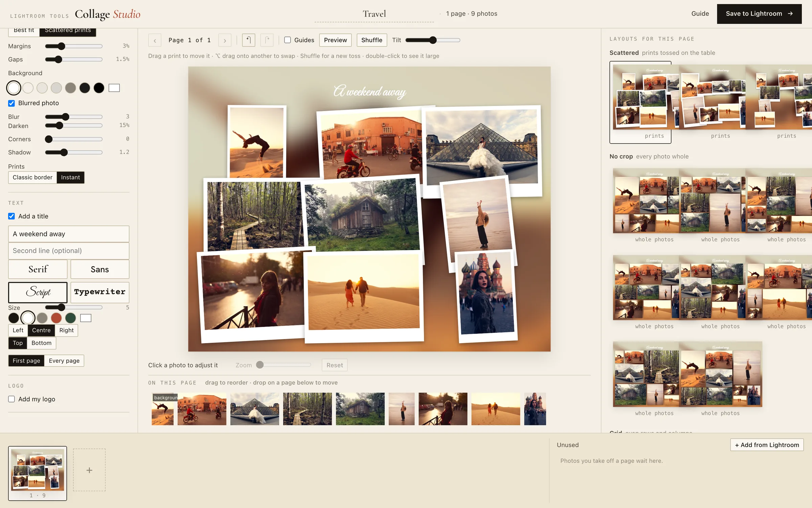The image size is (812, 508).
Task: Click the Travel collage name
Action: [374, 14]
